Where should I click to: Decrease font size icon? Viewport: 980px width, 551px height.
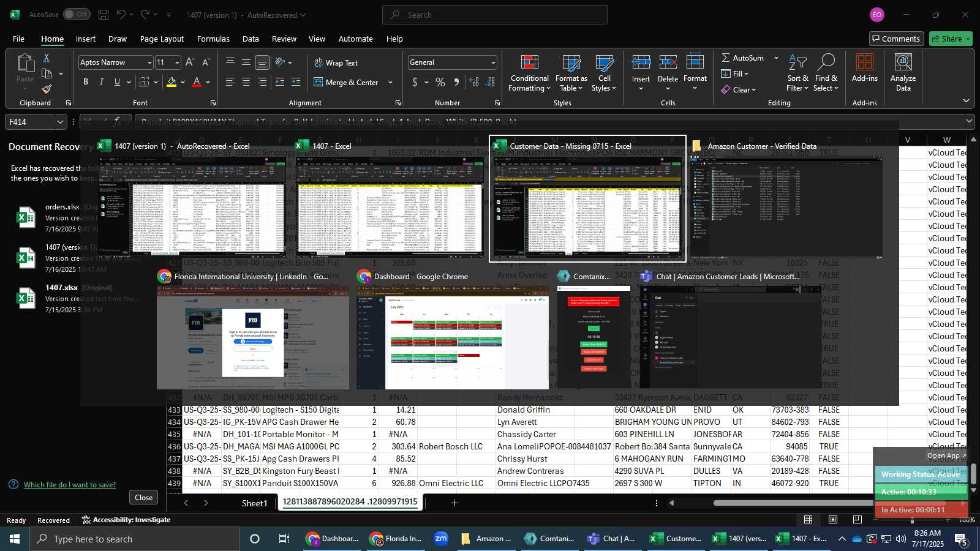point(206,62)
